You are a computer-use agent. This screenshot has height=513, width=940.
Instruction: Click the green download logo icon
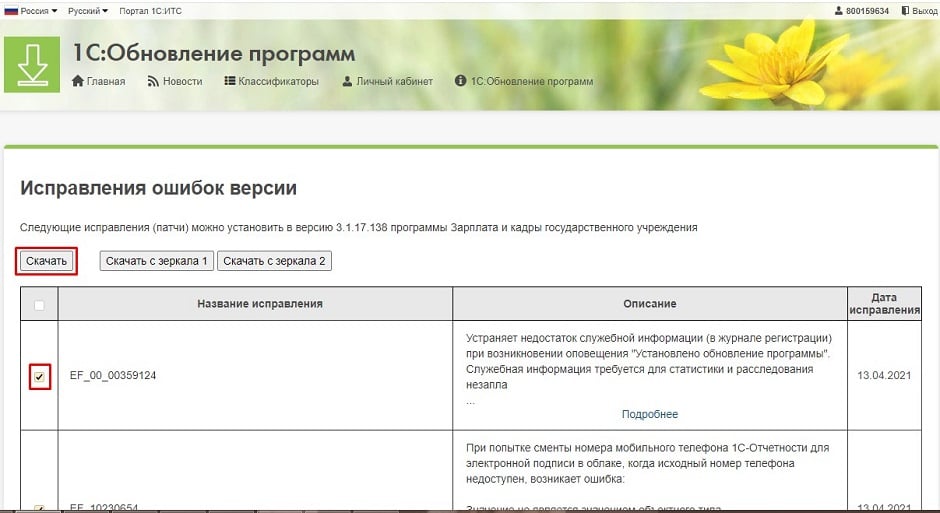[x=32, y=63]
